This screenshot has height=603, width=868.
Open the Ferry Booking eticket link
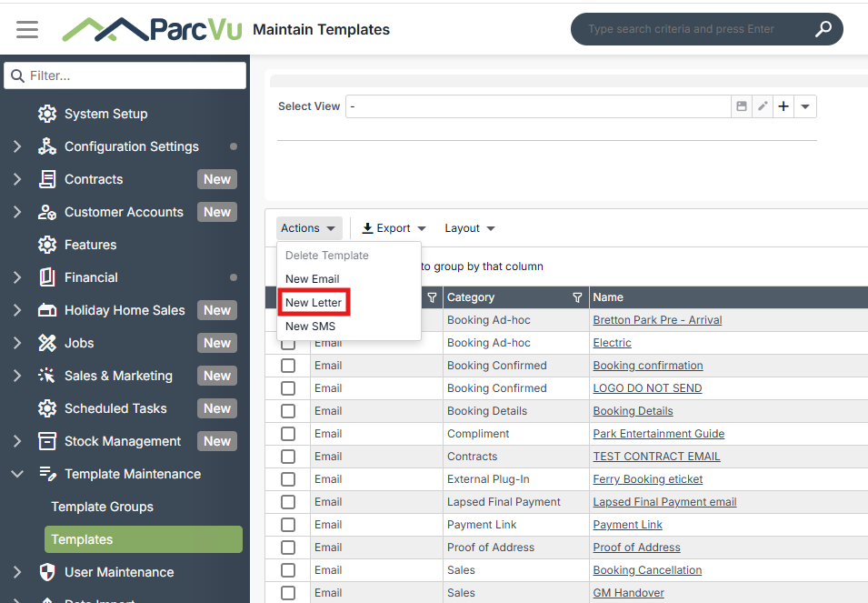point(648,479)
